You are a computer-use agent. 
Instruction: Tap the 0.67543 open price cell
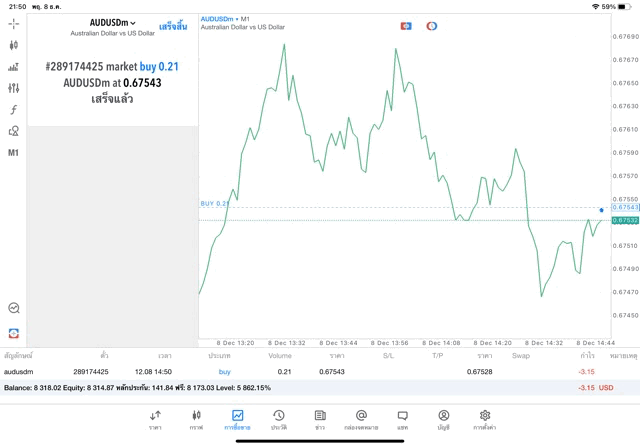tap(332, 372)
